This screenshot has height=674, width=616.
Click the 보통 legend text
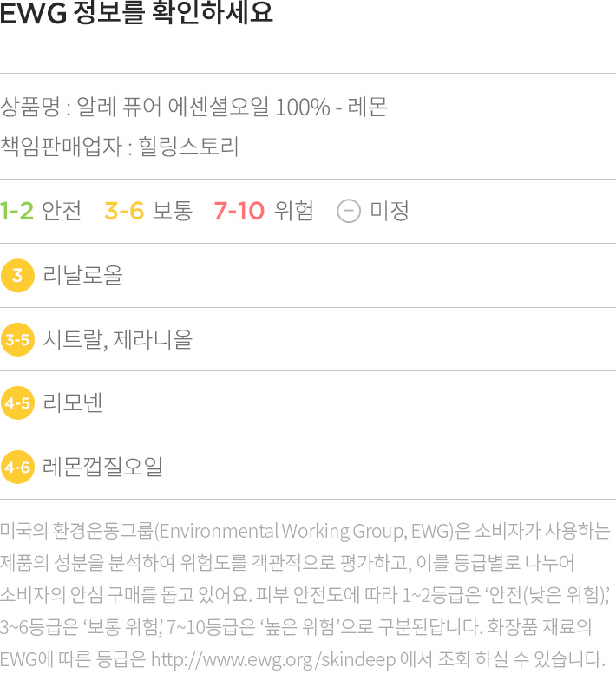click(173, 211)
